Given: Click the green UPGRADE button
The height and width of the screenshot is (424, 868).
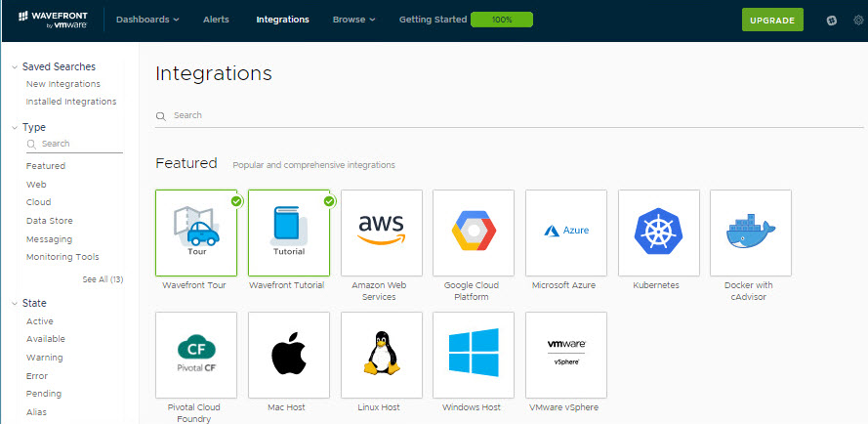Looking at the screenshot, I should [x=772, y=20].
